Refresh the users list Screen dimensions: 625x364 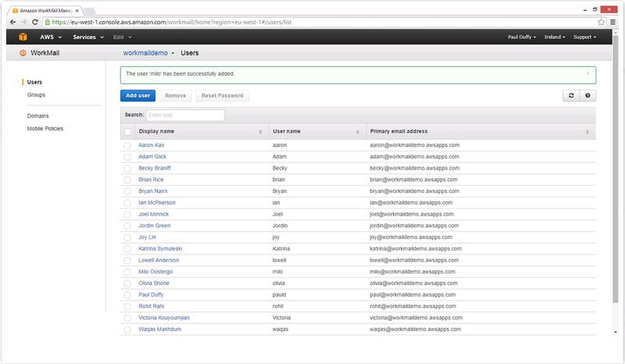pyautogui.click(x=571, y=95)
